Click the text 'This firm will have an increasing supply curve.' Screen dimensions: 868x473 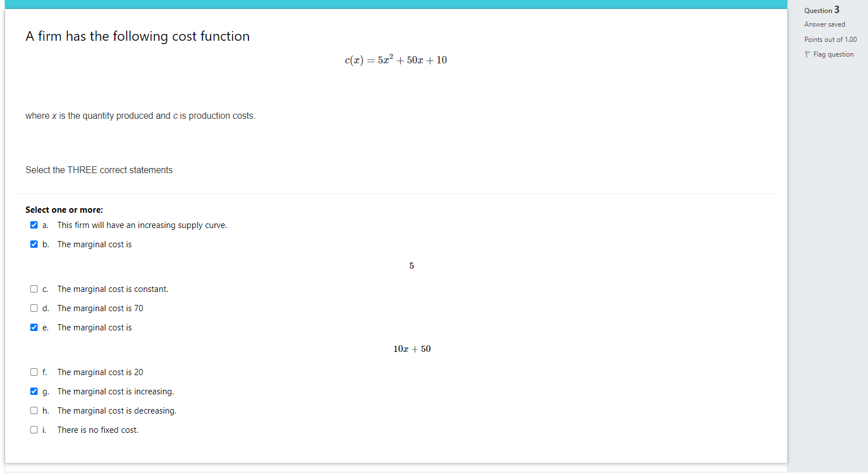tap(142, 225)
